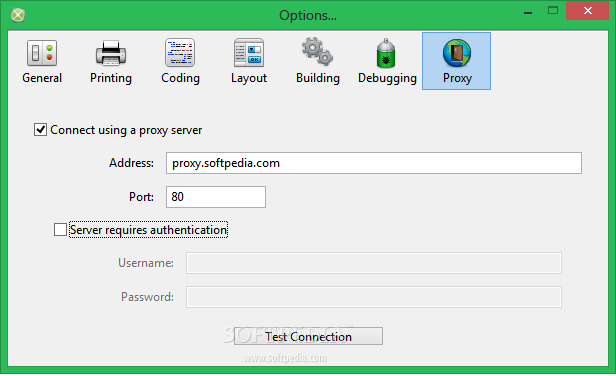Enable Server requires authentication checkbox
The image size is (616, 376).
coord(60,229)
